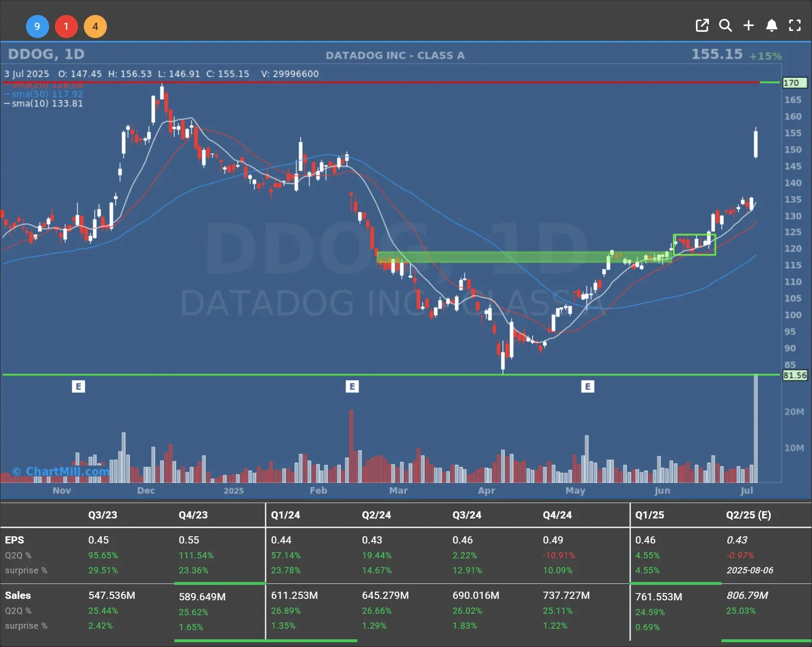Click the 761.553M sales cell
The image size is (812, 647).
click(x=658, y=597)
